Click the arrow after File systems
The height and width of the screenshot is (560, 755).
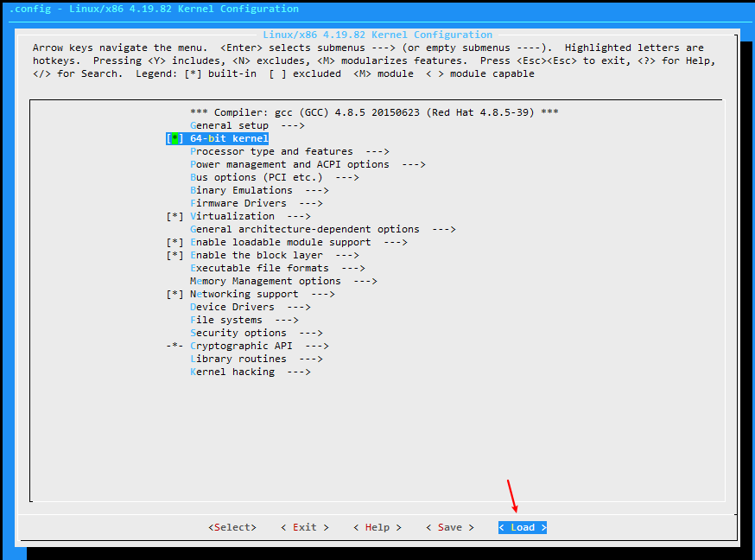(287, 321)
